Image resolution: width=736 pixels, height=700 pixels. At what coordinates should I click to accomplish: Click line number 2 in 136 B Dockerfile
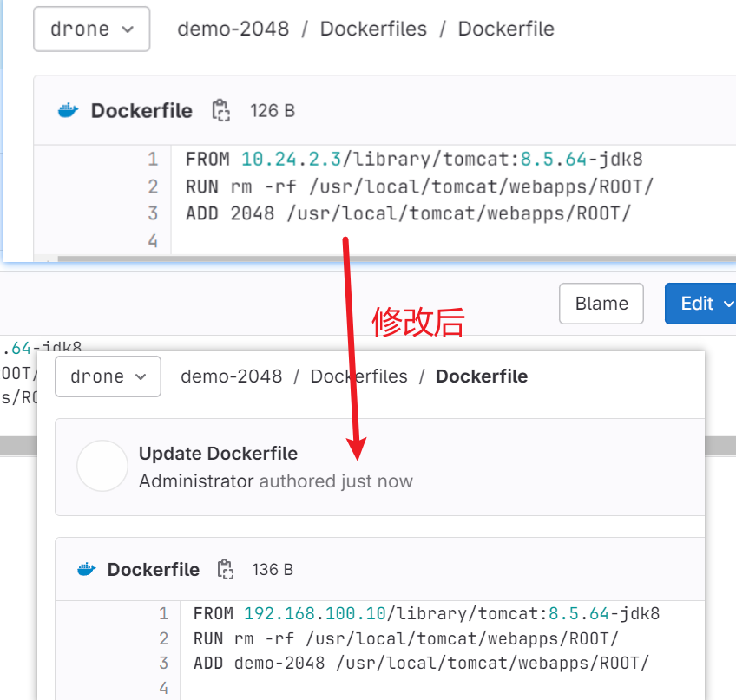163,638
